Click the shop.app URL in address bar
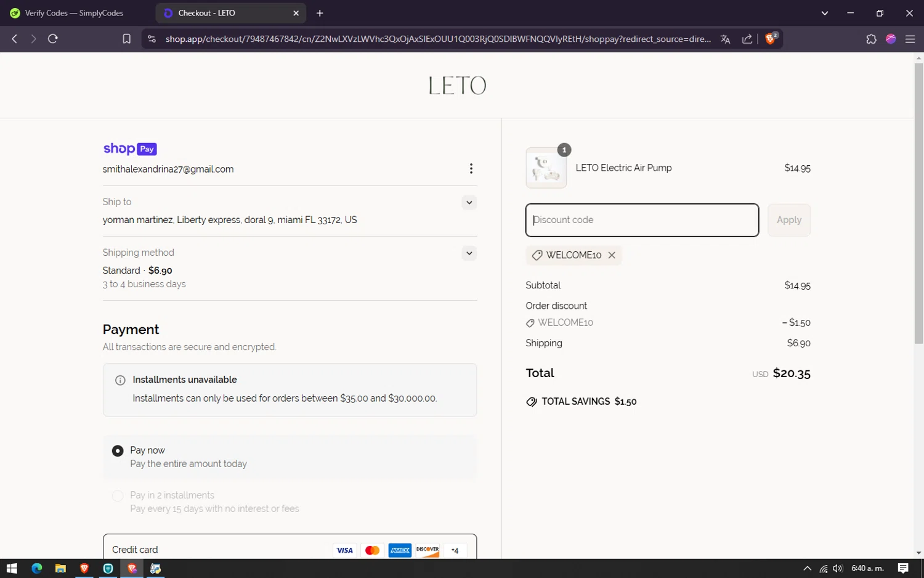The image size is (924, 578). coord(438,39)
